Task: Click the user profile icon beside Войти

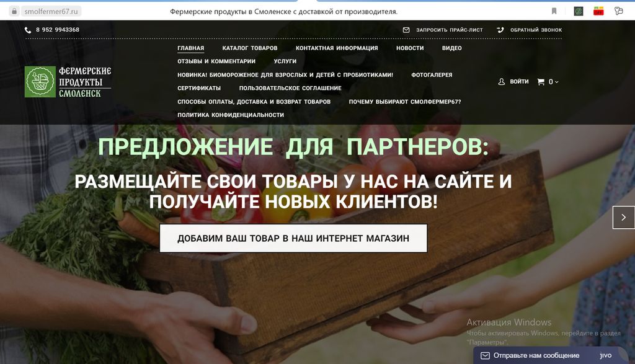Action: (502, 82)
